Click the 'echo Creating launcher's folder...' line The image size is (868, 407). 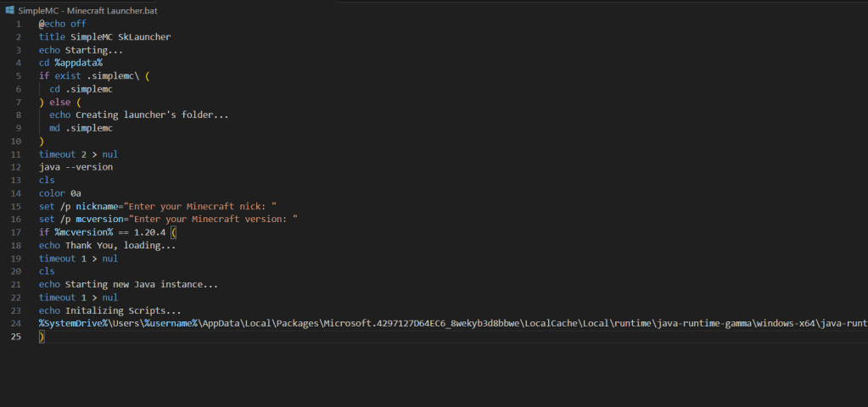click(x=139, y=115)
